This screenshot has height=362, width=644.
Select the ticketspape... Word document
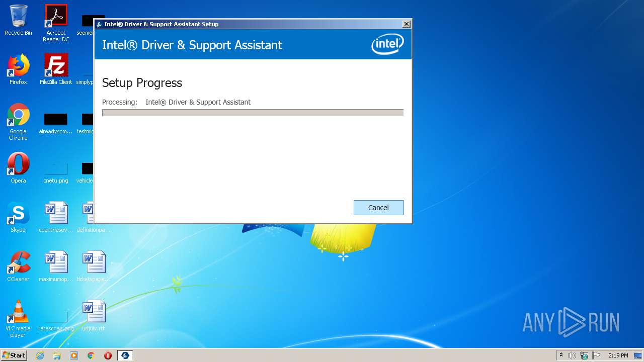[94, 266]
